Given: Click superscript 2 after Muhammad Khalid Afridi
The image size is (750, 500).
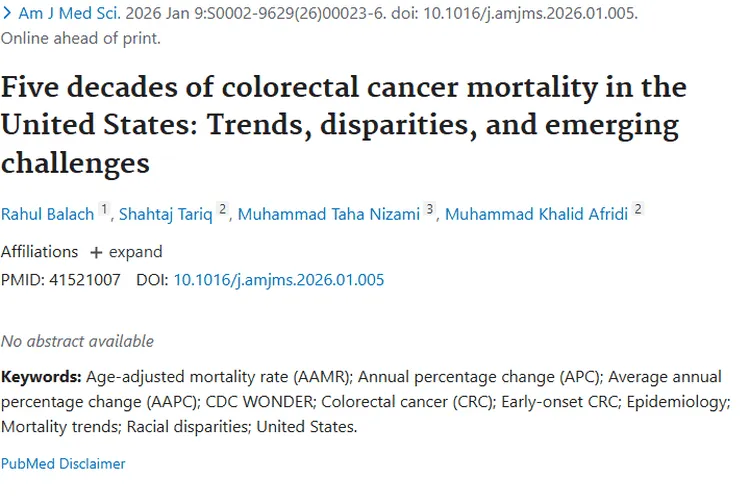Looking at the screenshot, I should tap(638, 210).
